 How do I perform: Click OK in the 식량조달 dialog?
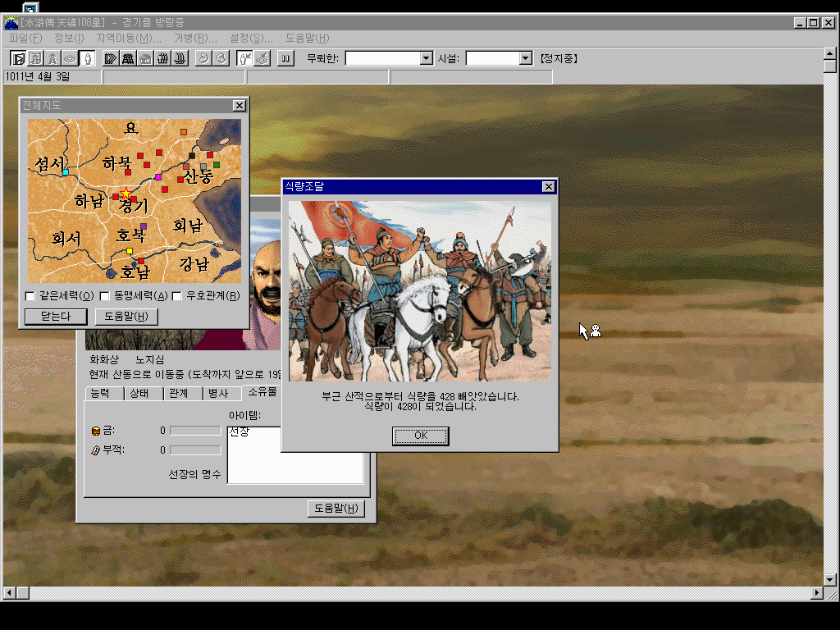(x=421, y=436)
